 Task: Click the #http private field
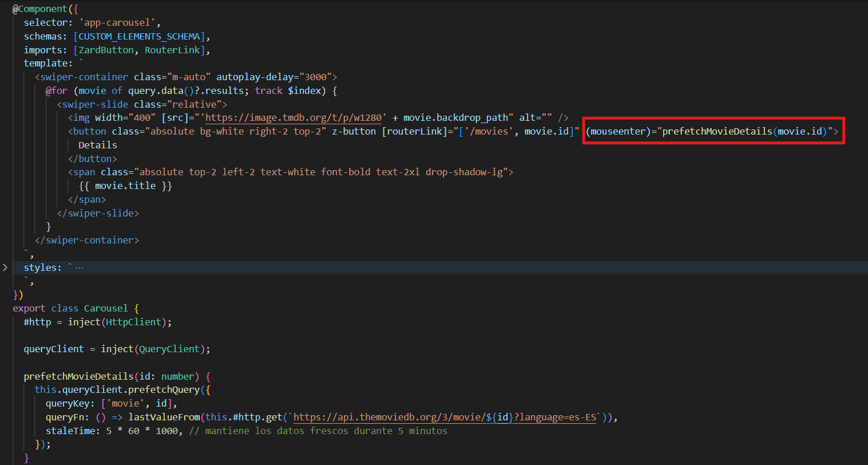[x=37, y=322]
